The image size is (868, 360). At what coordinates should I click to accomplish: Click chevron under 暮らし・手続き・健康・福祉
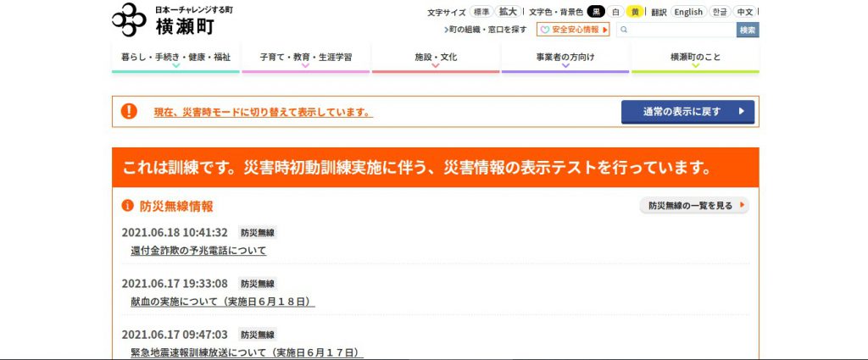point(176,65)
